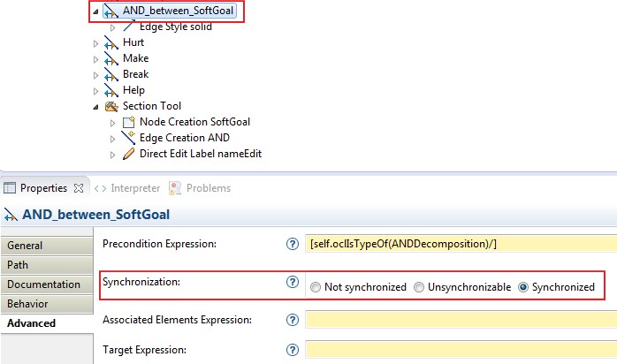Click the Direct Edit Label pencil icon

pyautogui.click(x=128, y=154)
